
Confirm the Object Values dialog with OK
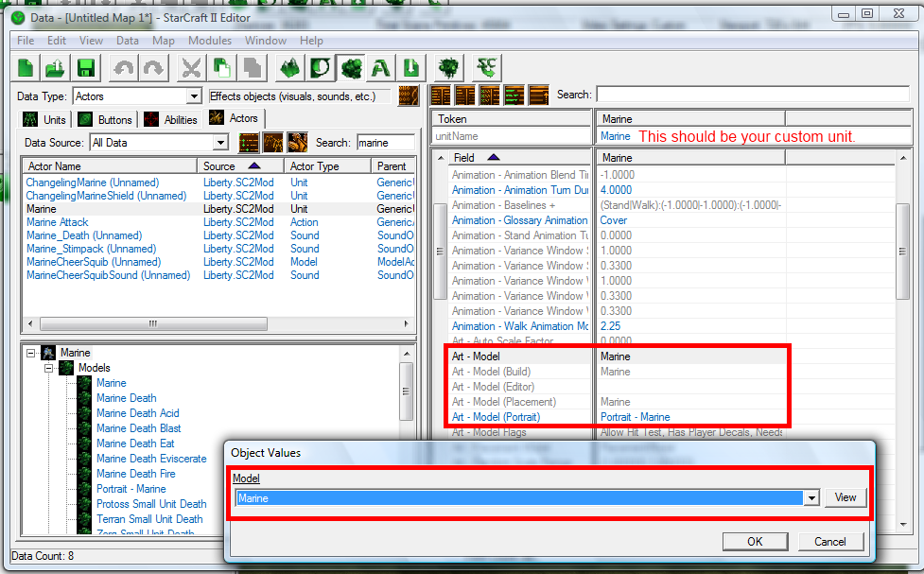click(x=755, y=542)
